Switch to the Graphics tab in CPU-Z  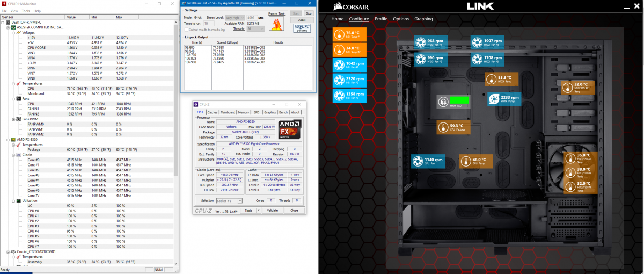tap(270, 112)
